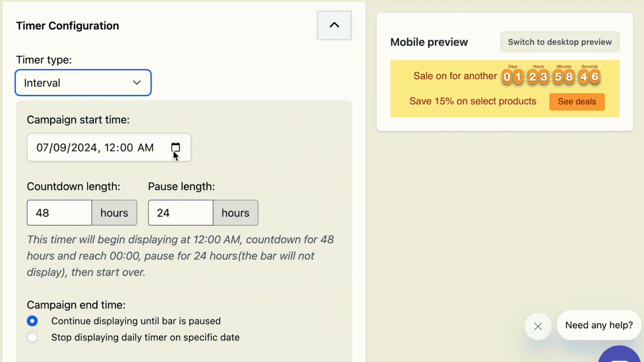The height and width of the screenshot is (362, 644).
Task: Select 'Stop displaying daily timer on specific date'
Action: [x=32, y=337]
